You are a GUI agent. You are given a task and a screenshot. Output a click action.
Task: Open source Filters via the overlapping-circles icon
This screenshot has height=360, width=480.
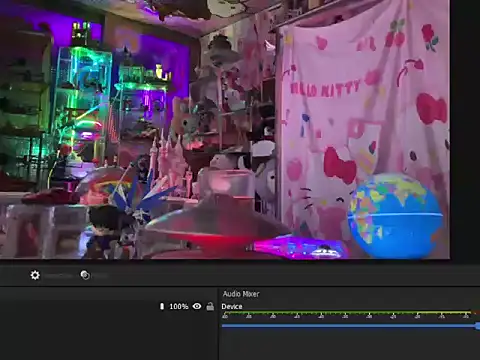85,275
